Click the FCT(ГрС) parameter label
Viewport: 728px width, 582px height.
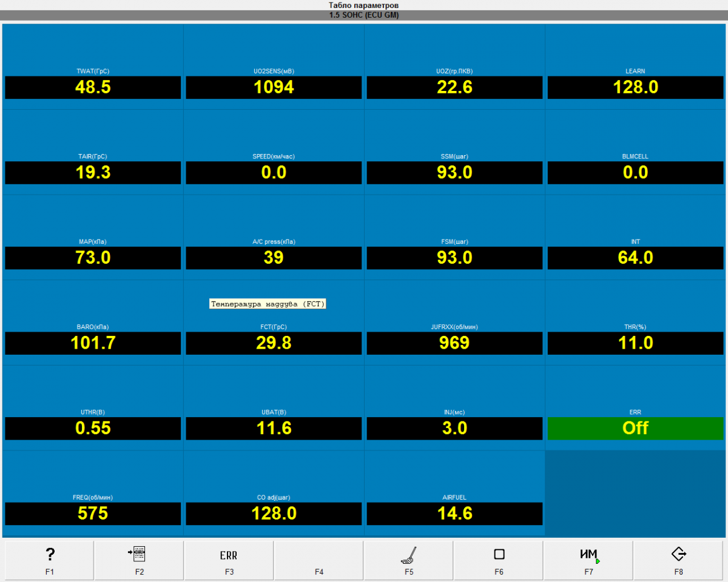pyautogui.click(x=274, y=327)
